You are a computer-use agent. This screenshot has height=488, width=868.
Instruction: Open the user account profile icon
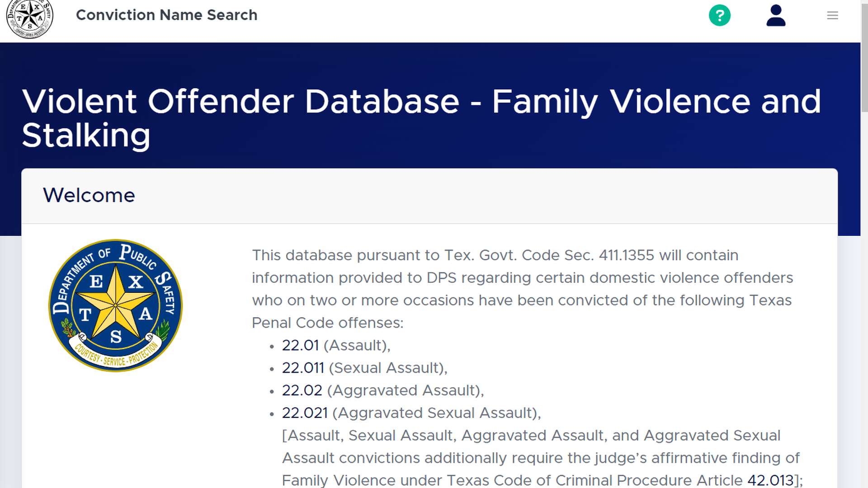tap(776, 15)
